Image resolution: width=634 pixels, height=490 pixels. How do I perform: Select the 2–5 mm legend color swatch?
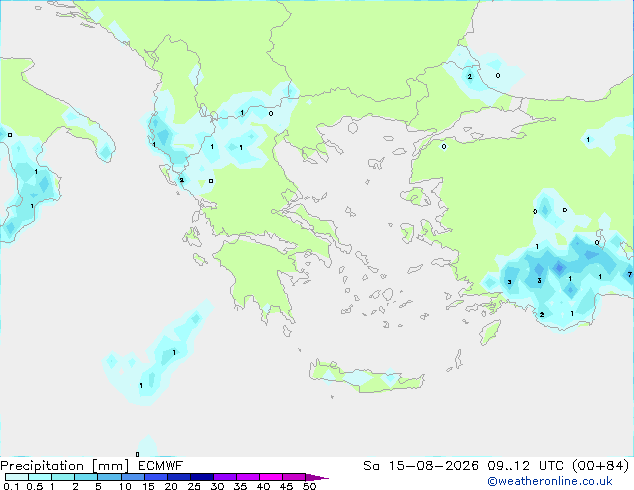click(x=86, y=477)
